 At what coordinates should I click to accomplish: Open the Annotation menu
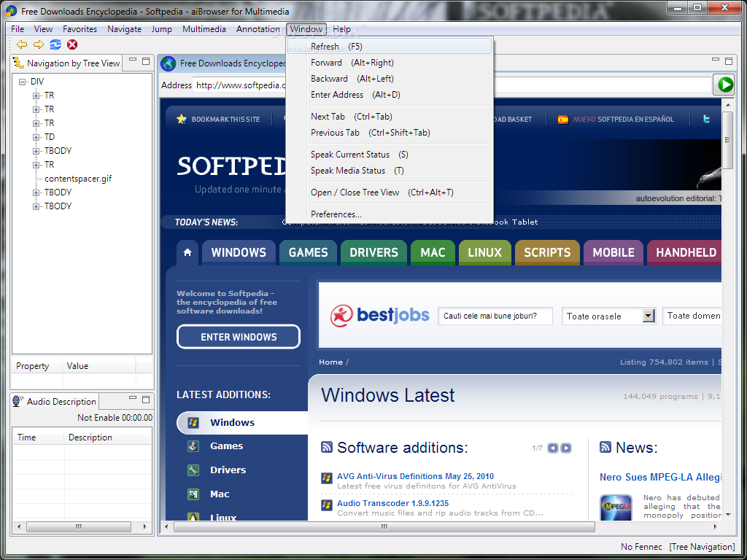[x=258, y=29]
